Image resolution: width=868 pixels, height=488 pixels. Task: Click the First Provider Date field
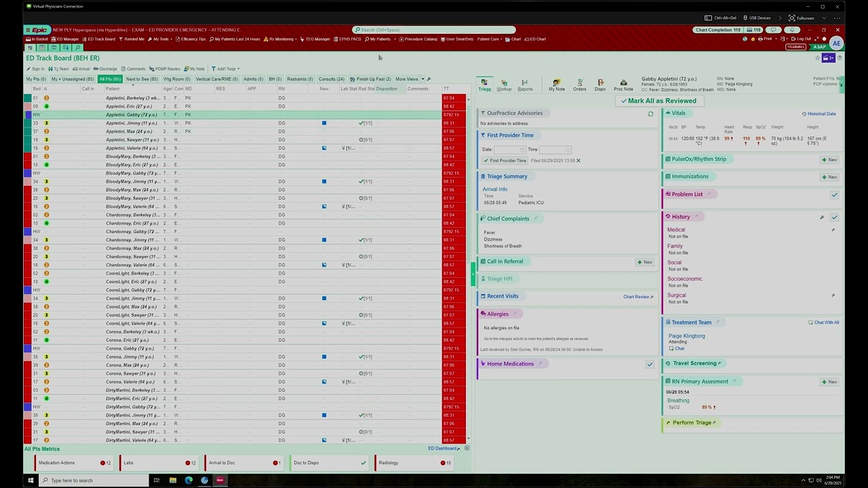tap(509, 150)
